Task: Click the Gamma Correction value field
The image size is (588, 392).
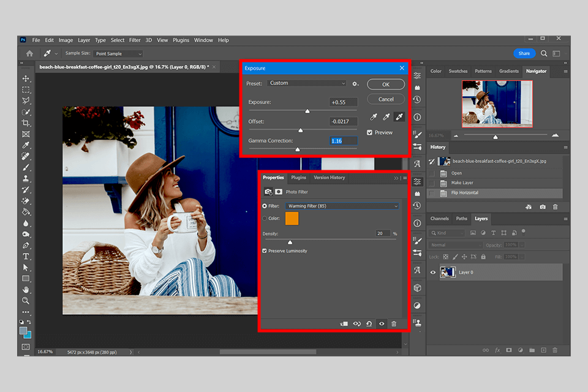Action: point(344,141)
